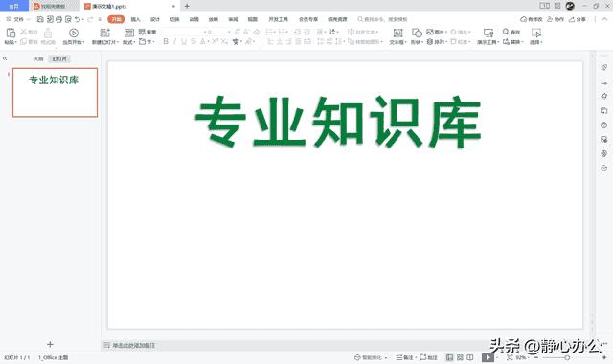Click the zoom slider handle
Viewport: 613px width, 364px height.
point(567,357)
